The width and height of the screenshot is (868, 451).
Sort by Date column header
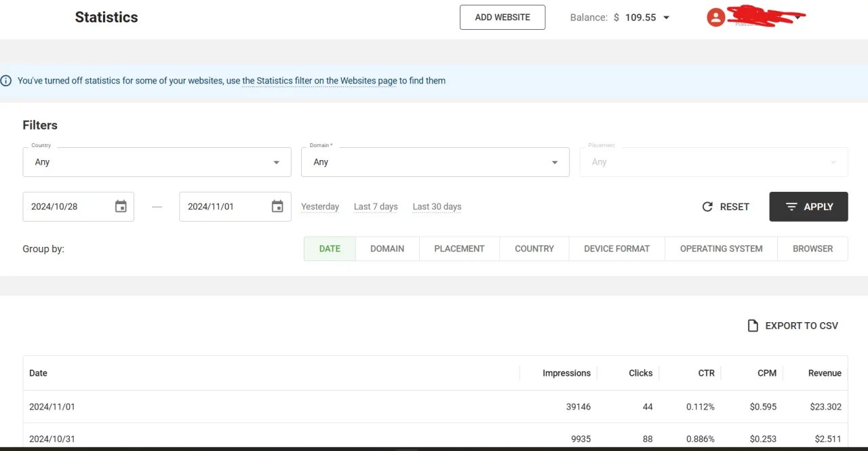tap(38, 373)
